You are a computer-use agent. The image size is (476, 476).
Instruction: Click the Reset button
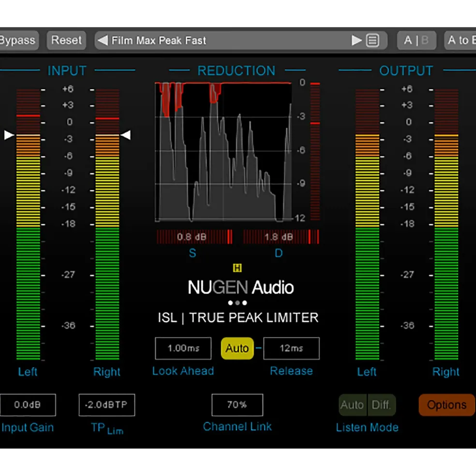point(66,41)
